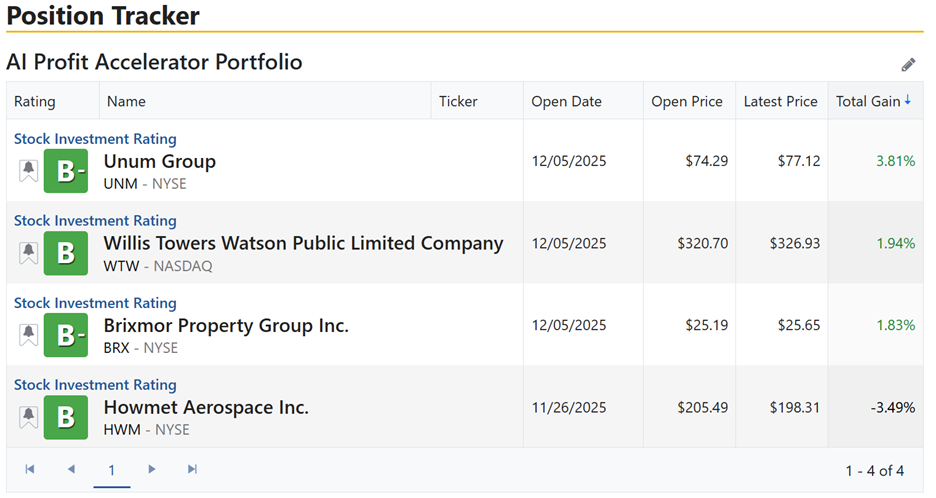The height and width of the screenshot is (498, 936).
Task: Go to last page arrow
Action: (192, 469)
